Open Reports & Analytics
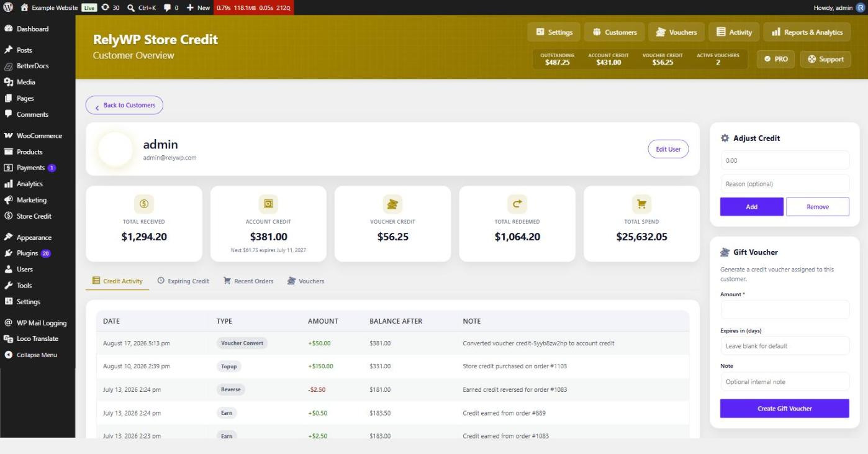Viewport: 868px width, 454px height. [x=807, y=32]
